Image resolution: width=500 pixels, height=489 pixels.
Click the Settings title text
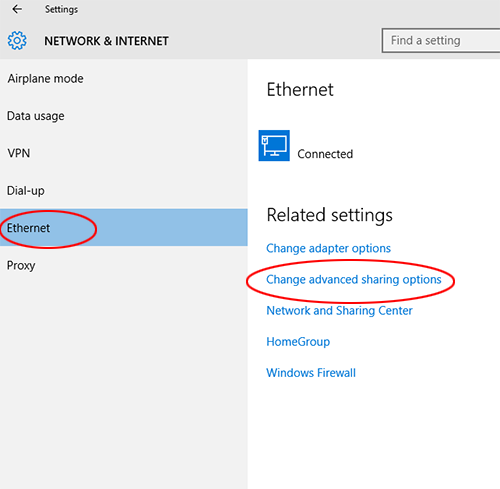[61, 9]
